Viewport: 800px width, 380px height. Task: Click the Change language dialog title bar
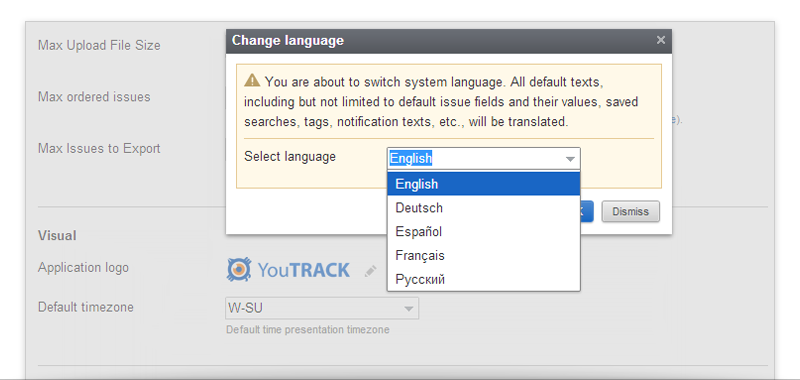click(x=449, y=40)
